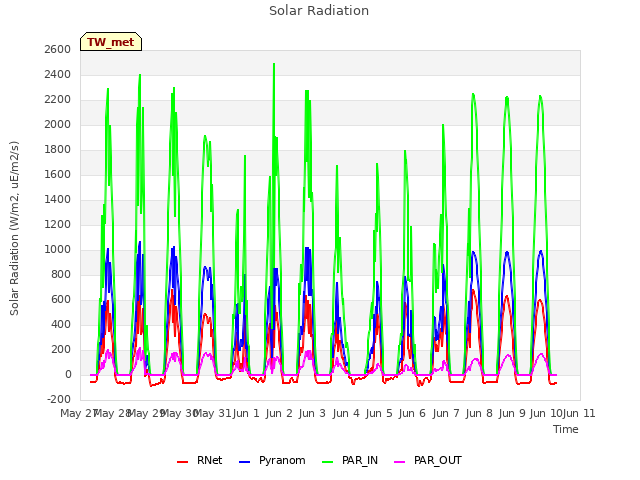The height and width of the screenshot is (480, 640).
Task: Click the blue Pyranom peak on Jun 9
Action: pyautogui.click(x=507, y=252)
